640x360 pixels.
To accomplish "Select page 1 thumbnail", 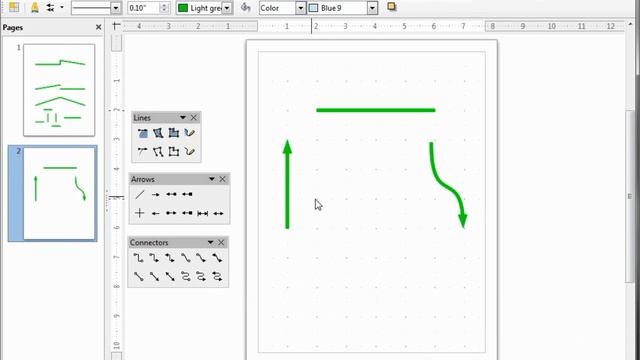I will point(59,90).
